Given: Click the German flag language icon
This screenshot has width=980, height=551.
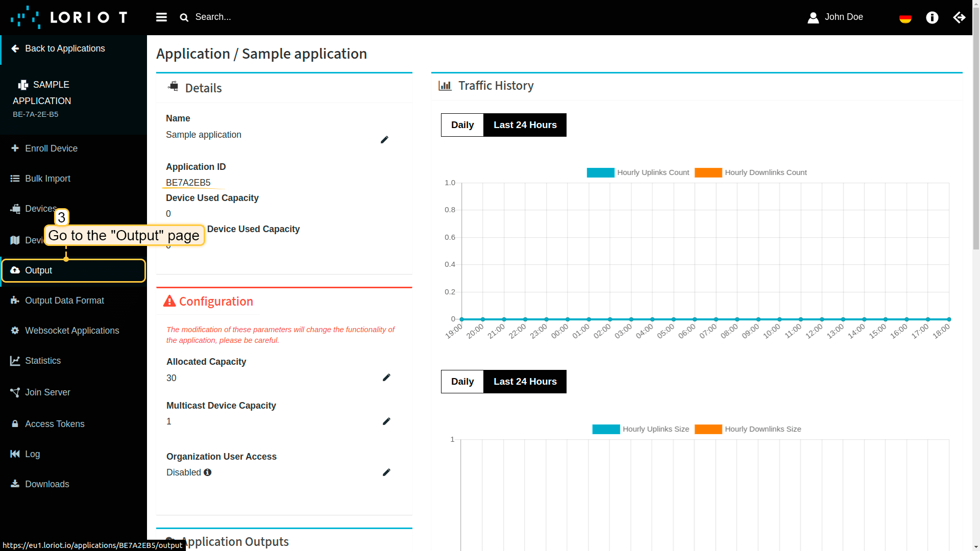Looking at the screenshot, I should click(905, 18).
